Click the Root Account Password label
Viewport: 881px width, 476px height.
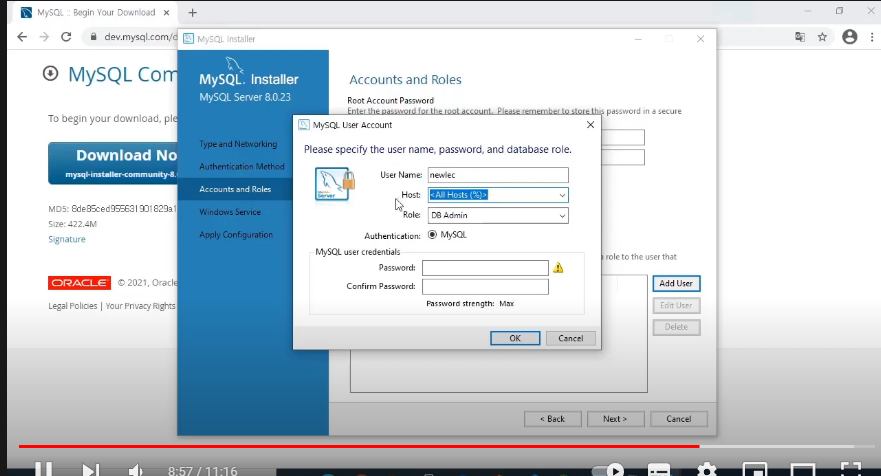[390, 101]
